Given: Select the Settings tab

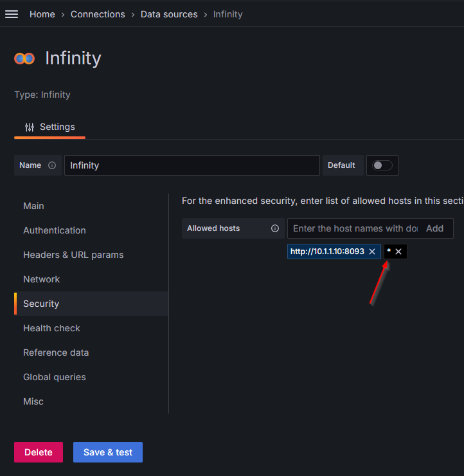Looking at the screenshot, I should pos(49,127).
